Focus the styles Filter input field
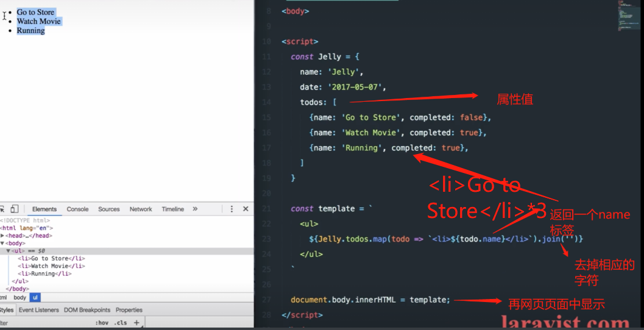Image resolution: width=644 pixels, height=330 pixels. 45,323
